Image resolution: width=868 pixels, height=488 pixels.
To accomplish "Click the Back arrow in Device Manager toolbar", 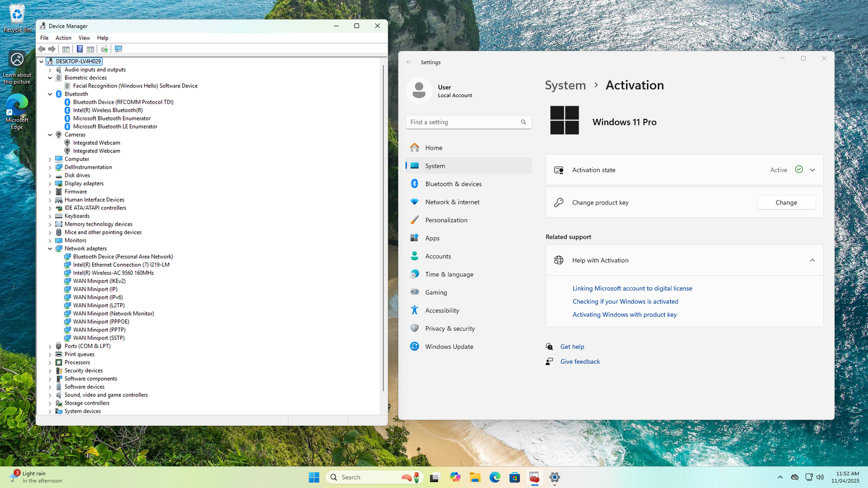I will coord(42,49).
